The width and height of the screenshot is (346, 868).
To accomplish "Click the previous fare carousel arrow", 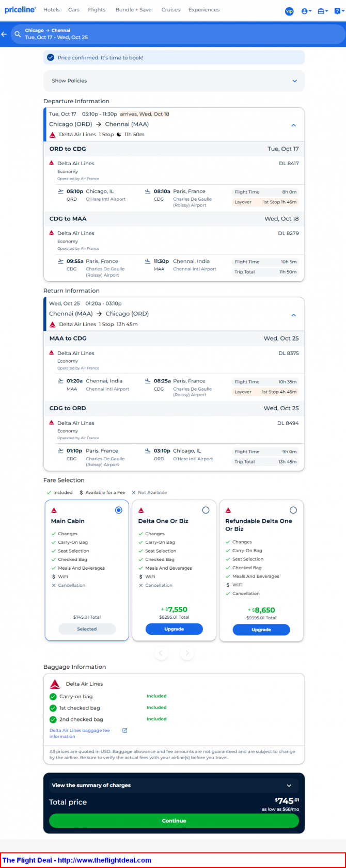I will click(x=161, y=653).
